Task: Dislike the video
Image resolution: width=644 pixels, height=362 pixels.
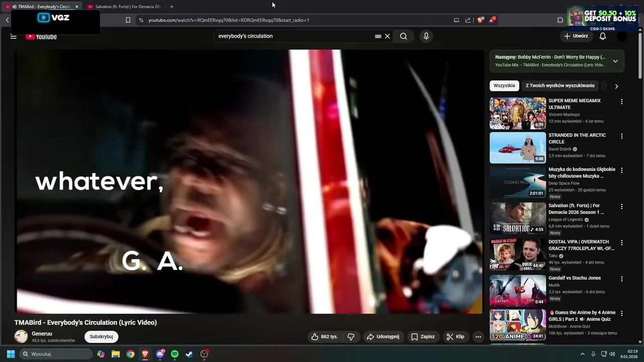Action: tap(351, 337)
